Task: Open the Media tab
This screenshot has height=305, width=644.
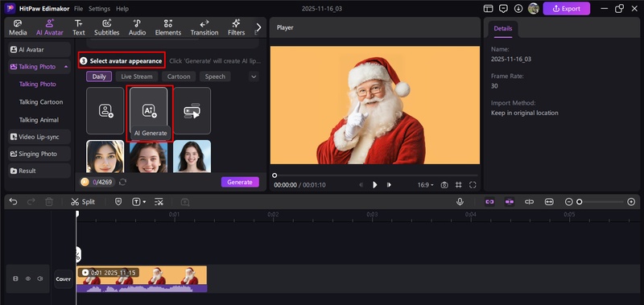Action: tap(18, 27)
